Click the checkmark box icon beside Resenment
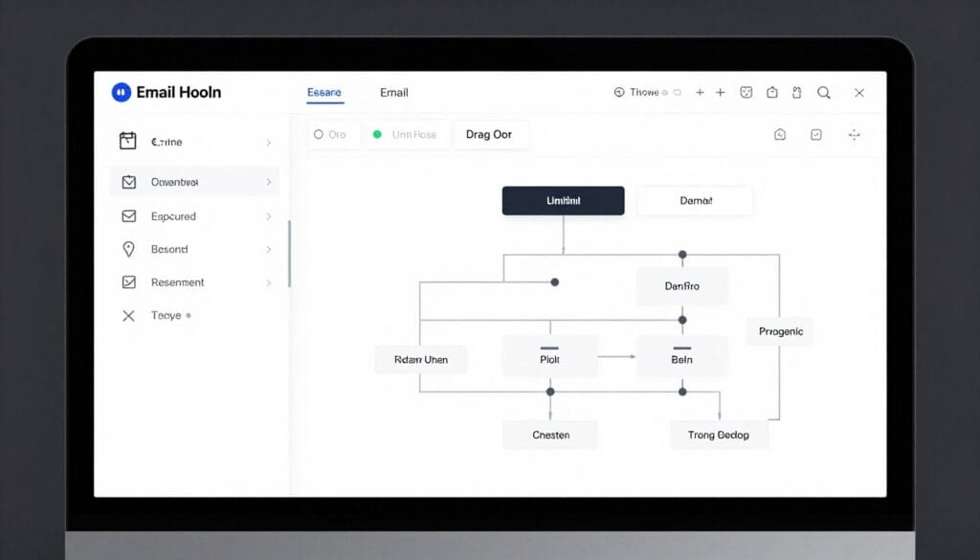980x560 pixels. coord(129,281)
